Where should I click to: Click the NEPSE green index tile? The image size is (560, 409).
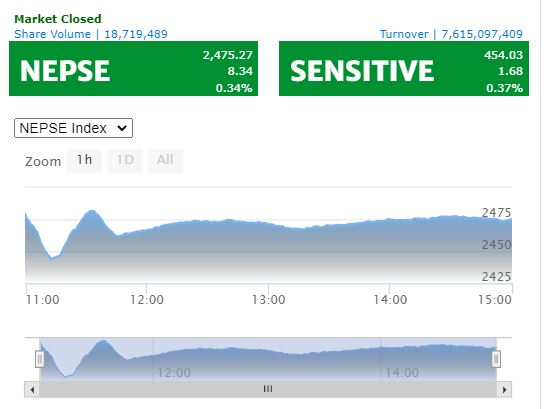[133, 69]
